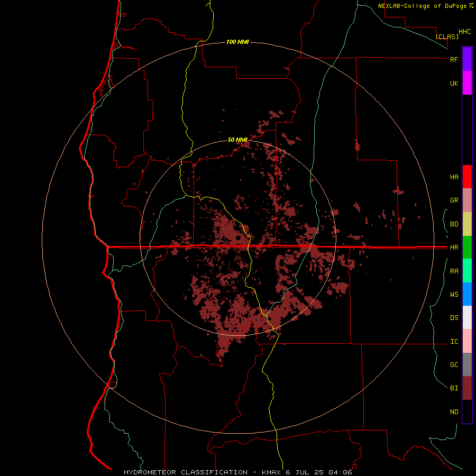Click the RF purple legend swatch
This screenshot has height=476, width=476.
(x=467, y=59)
